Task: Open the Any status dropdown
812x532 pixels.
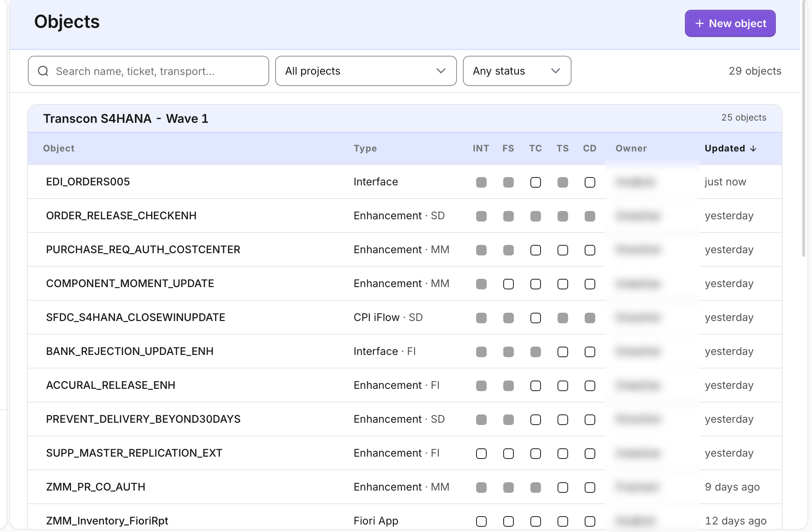Action: pos(517,71)
